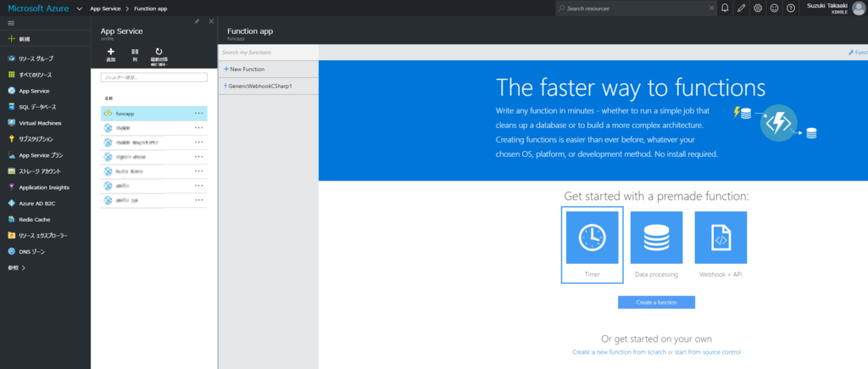This screenshot has width=868, height=369.
Task: Click the start from source control link
Action: point(708,352)
